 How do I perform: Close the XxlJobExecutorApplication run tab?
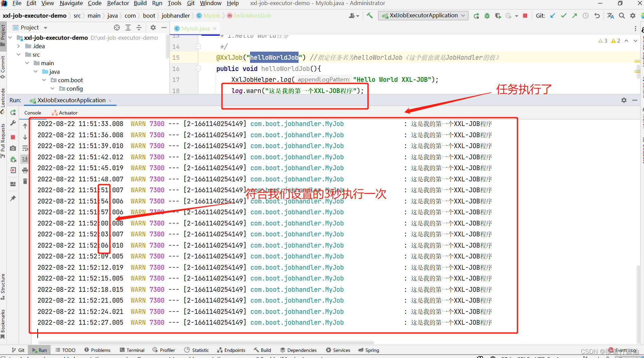coord(110,100)
